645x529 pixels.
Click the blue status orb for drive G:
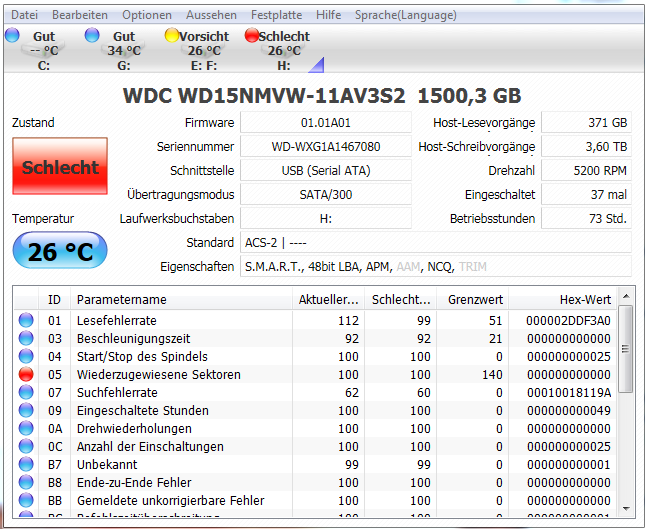click(92, 35)
